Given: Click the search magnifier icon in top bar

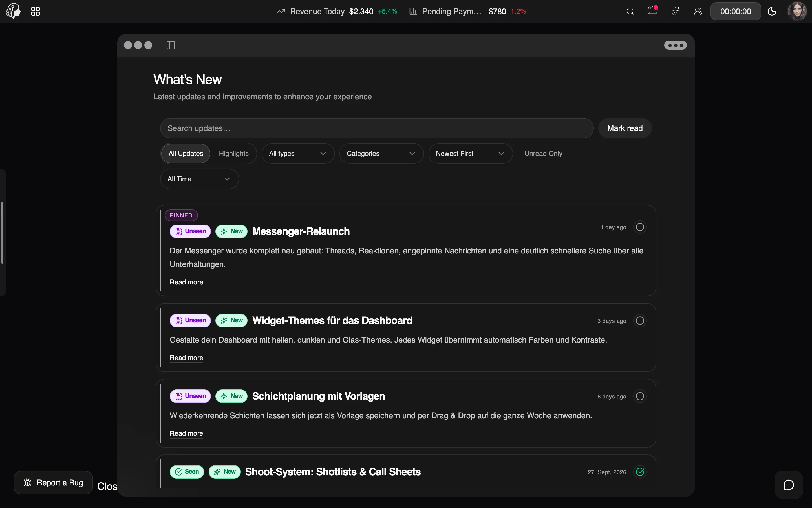Looking at the screenshot, I should (630, 11).
